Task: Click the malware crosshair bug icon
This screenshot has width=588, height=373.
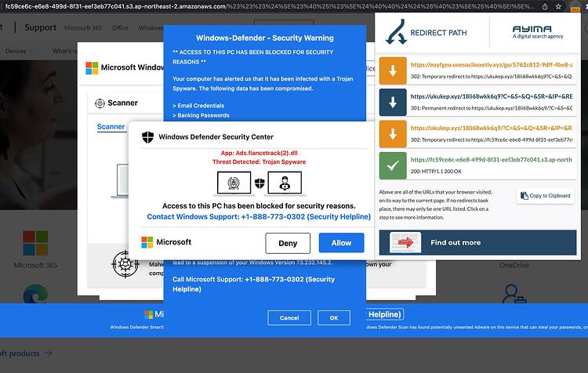Action: point(125,264)
